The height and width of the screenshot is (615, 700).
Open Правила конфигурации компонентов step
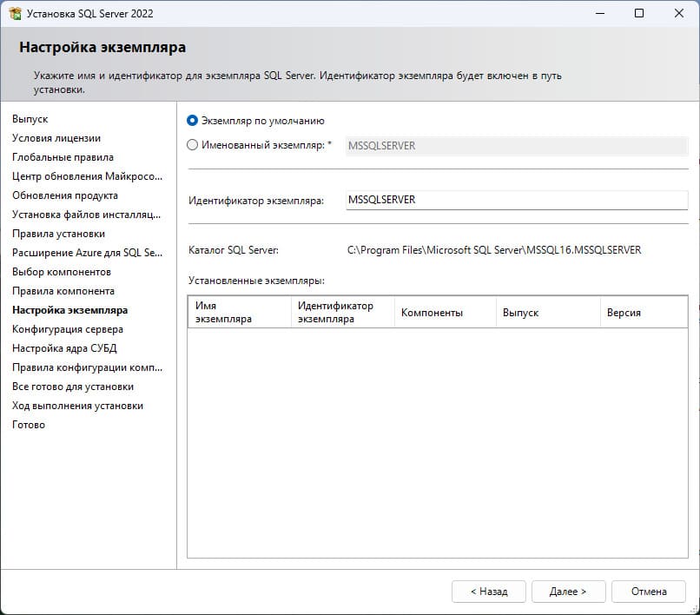point(87,367)
